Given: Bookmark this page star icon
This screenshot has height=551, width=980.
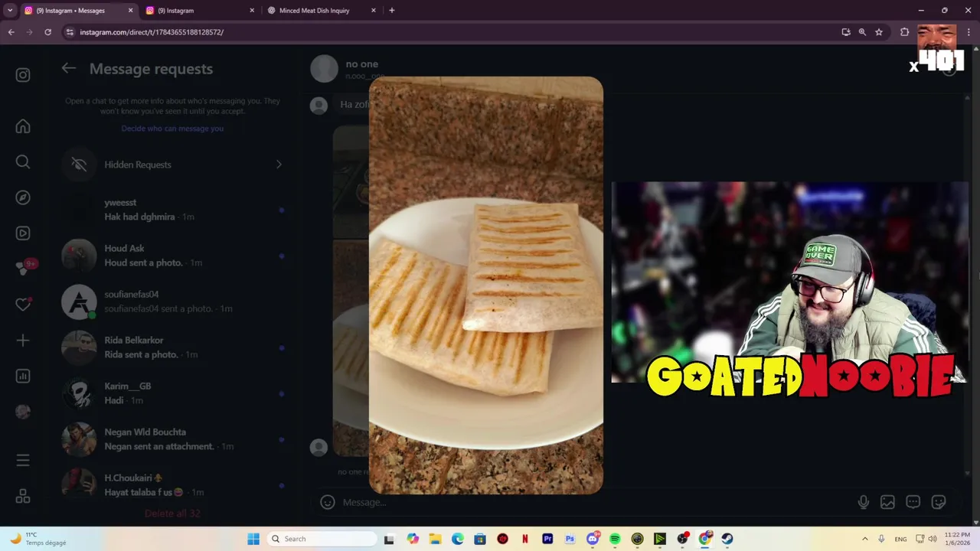Looking at the screenshot, I should 879,32.
